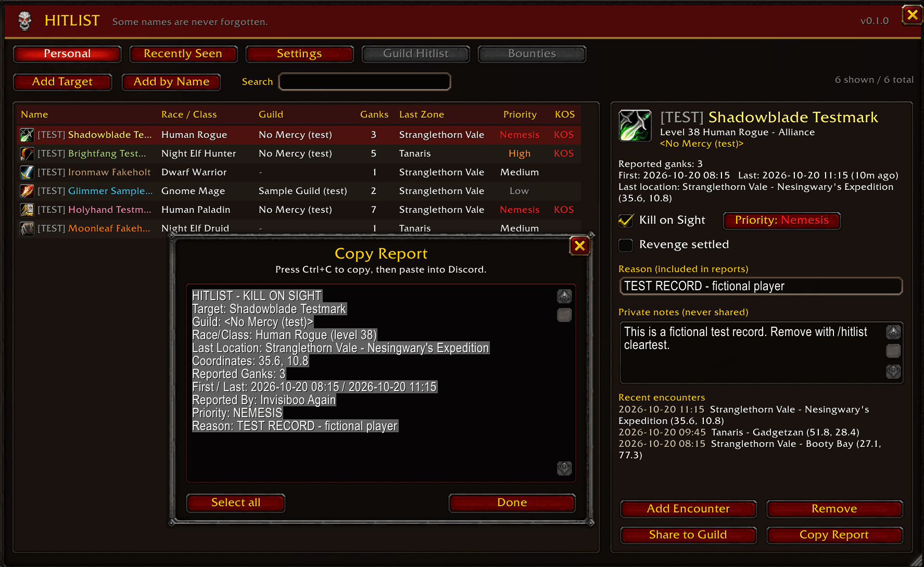
Task: Click the large portrait icon in detail panel
Action: [x=635, y=125]
